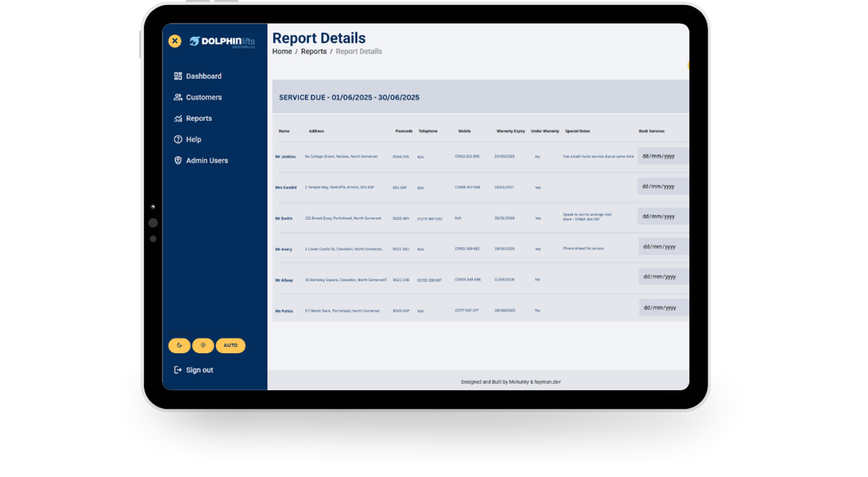Switch to light mode with sun icon
This screenshot has width=868, height=477.
click(x=203, y=345)
